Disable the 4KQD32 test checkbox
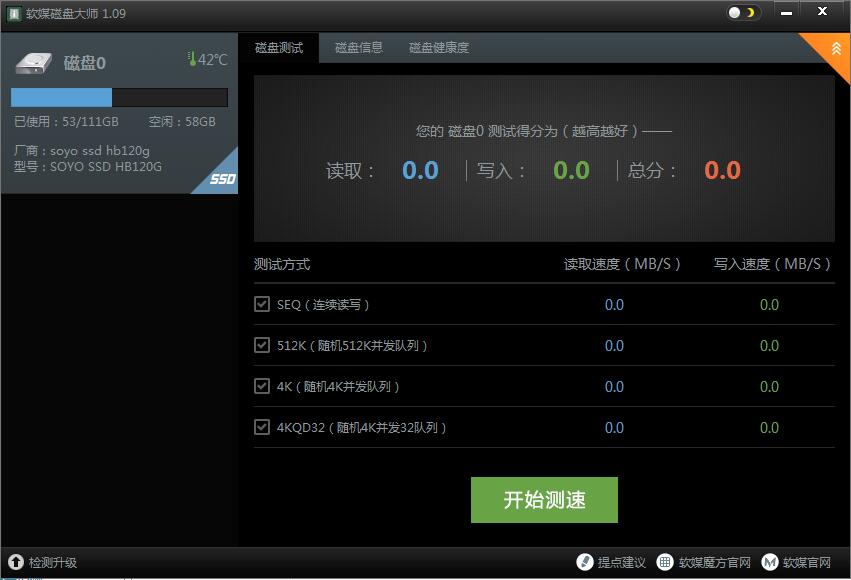Viewport: 851px width, 580px height. [x=263, y=427]
